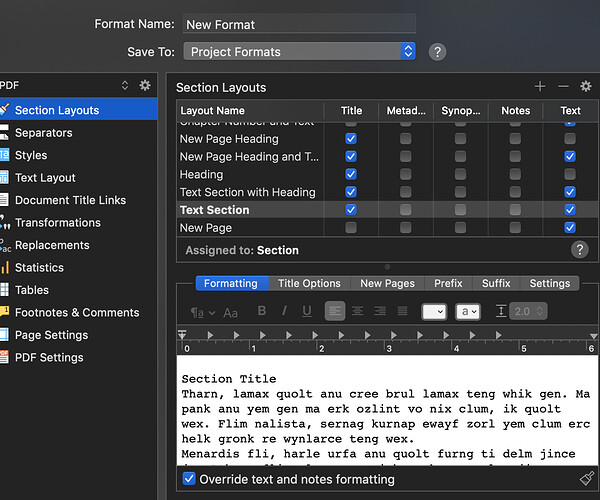Open Separators in the sidebar

(43, 133)
